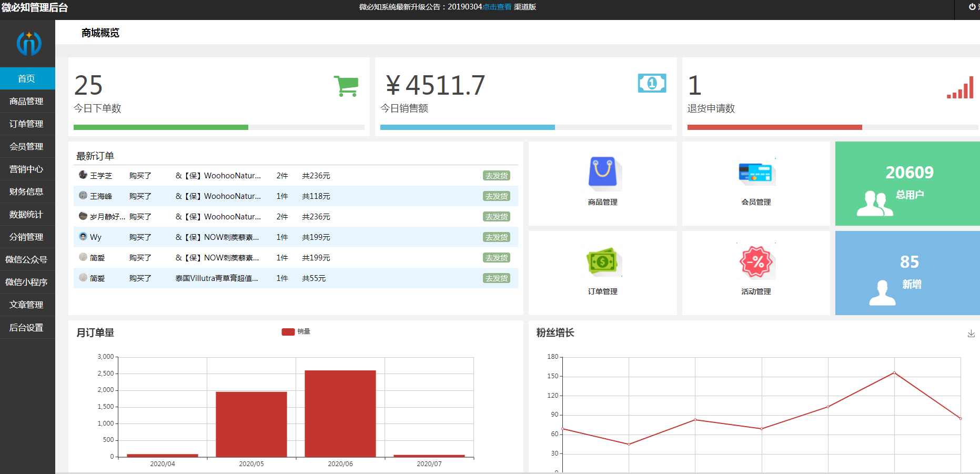Click the blue banknote sales icon

(x=652, y=83)
